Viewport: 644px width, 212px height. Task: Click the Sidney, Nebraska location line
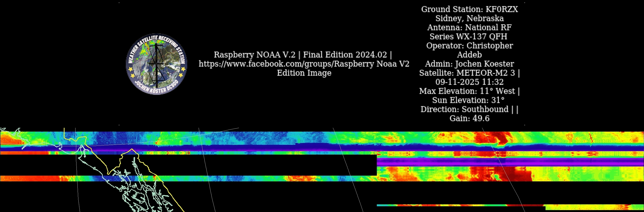(469, 18)
